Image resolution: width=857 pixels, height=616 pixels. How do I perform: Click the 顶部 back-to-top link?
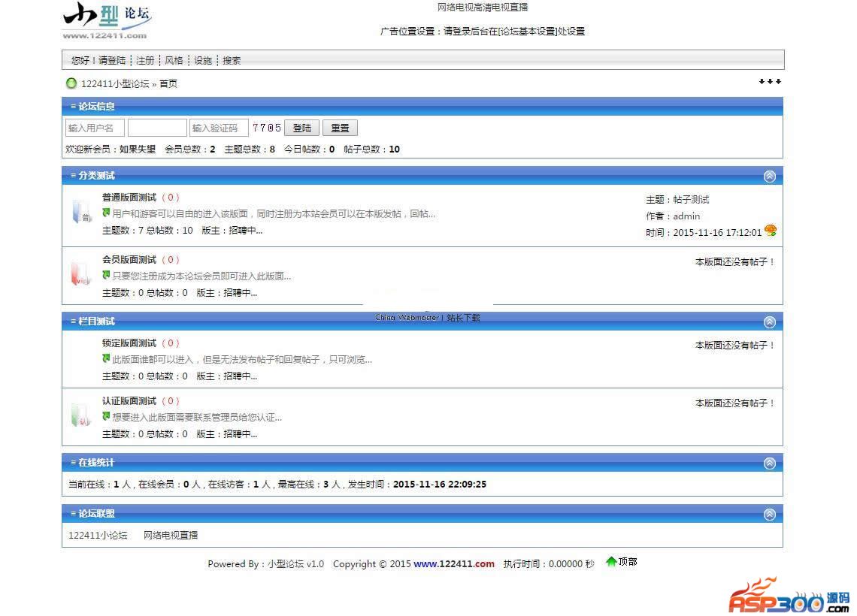[x=628, y=561]
